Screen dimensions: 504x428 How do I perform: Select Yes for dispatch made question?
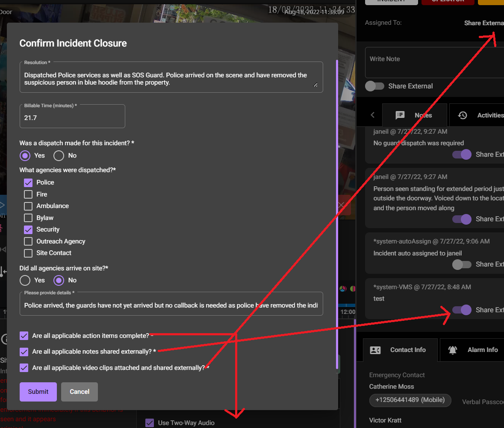click(25, 156)
